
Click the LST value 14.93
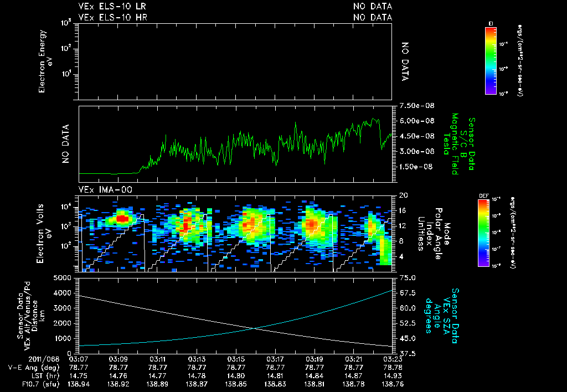click(393, 376)
